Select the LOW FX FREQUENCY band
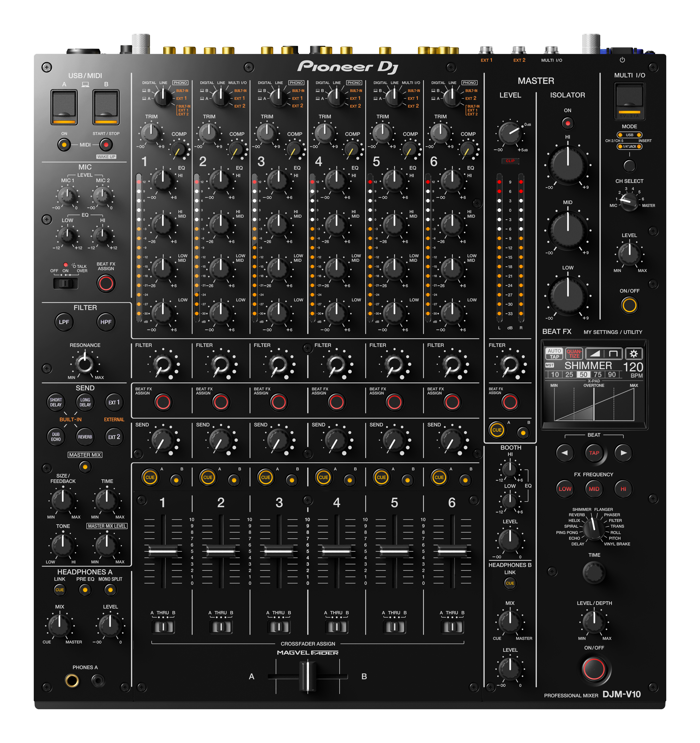700x743 pixels. click(565, 489)
